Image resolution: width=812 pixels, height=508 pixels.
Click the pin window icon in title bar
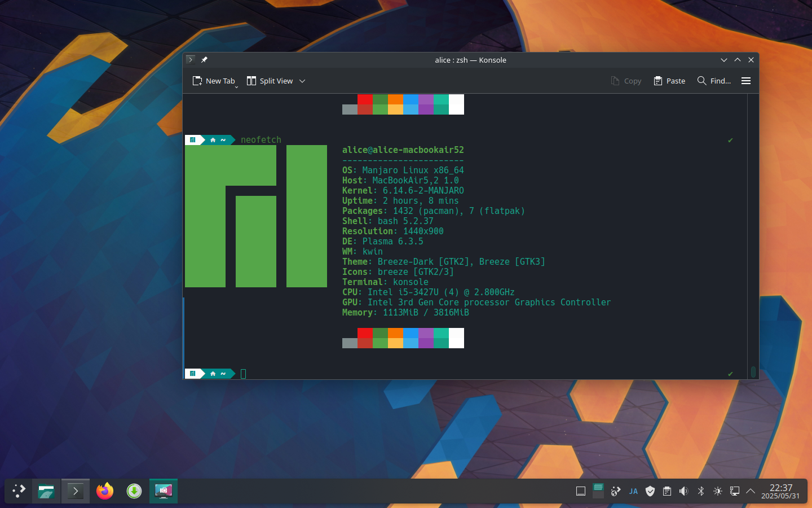click(x=204, y=60)
